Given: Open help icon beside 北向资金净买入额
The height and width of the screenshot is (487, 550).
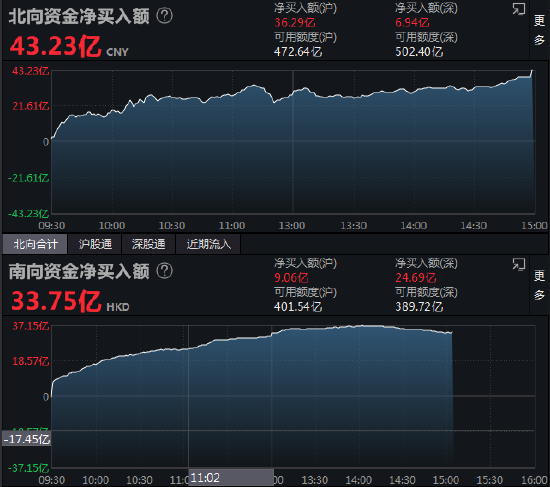Looking at the screenshot, I should click(x=164, y=16).
